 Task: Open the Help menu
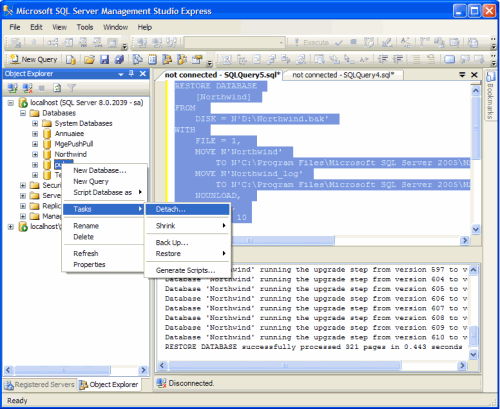tap(145, 27)
